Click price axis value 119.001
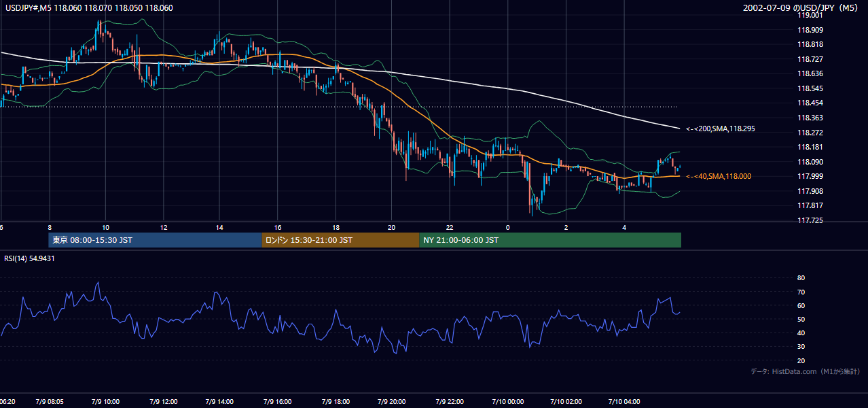This screenshot has width=868, height=408. click(x=810, y=15)
